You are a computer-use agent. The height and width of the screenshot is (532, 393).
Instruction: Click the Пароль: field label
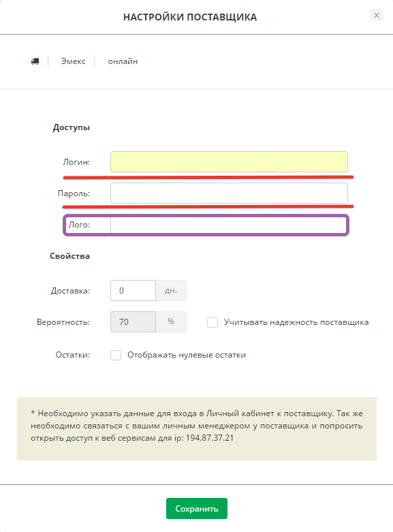tap(74, 193)
